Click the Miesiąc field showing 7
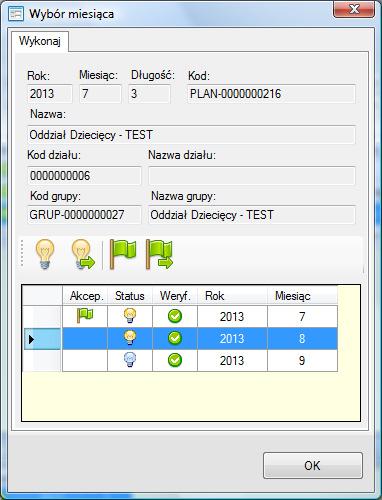This screenshot has width=382, height=500. [x=100, y=94]
